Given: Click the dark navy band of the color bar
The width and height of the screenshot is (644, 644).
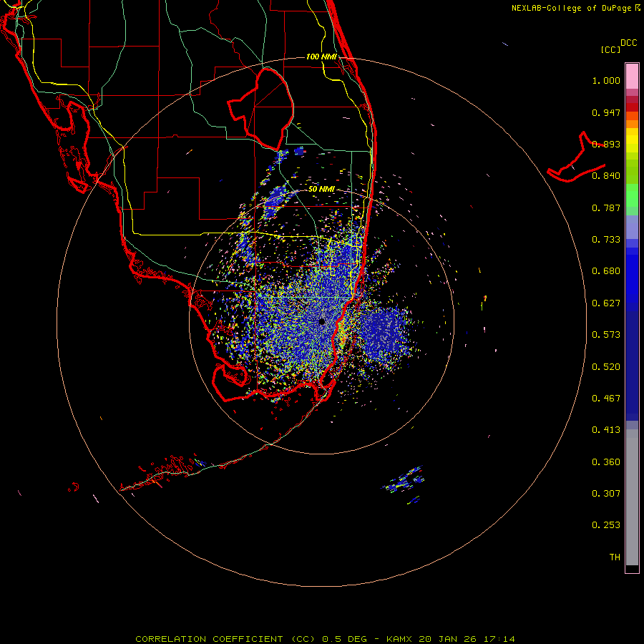Looking at the screenshot, I should coord(632,361).
